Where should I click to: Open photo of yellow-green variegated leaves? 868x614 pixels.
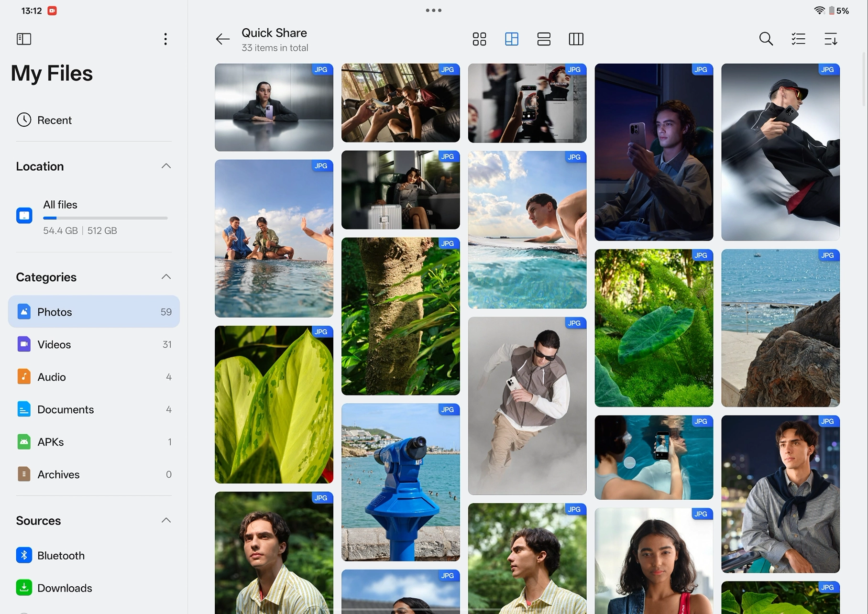point(274,405)
